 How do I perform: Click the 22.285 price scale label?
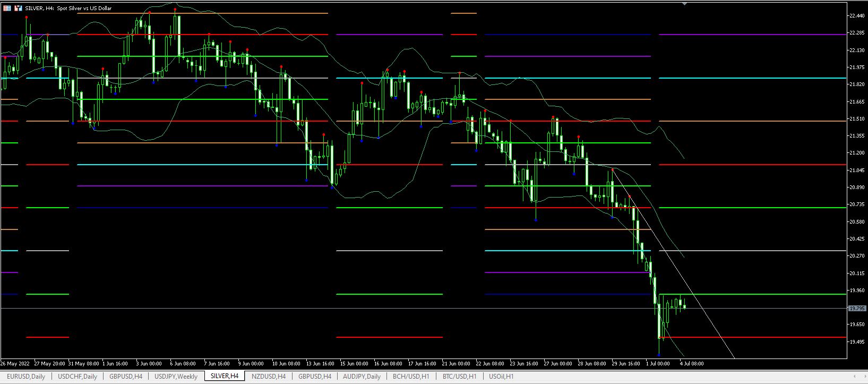tap(857, 33)
